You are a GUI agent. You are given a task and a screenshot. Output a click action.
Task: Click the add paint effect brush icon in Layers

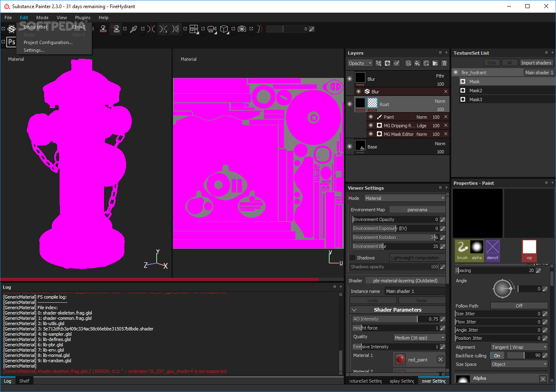pos(397,63)
